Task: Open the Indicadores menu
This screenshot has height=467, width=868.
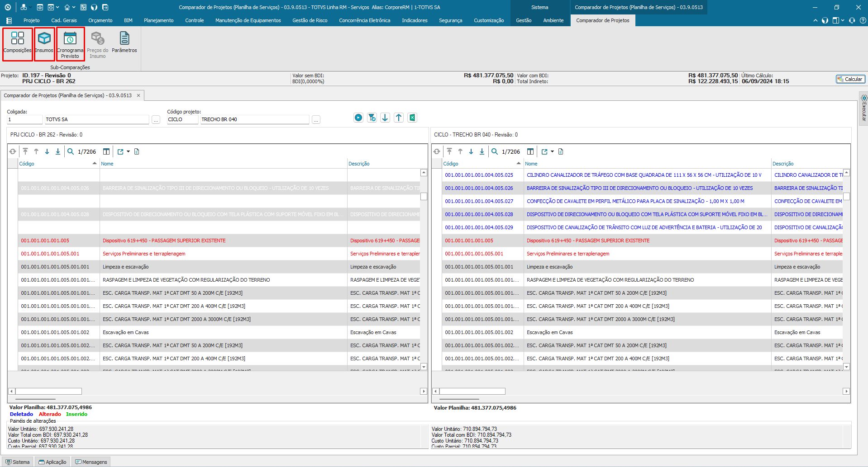Action: coord(415,20)
